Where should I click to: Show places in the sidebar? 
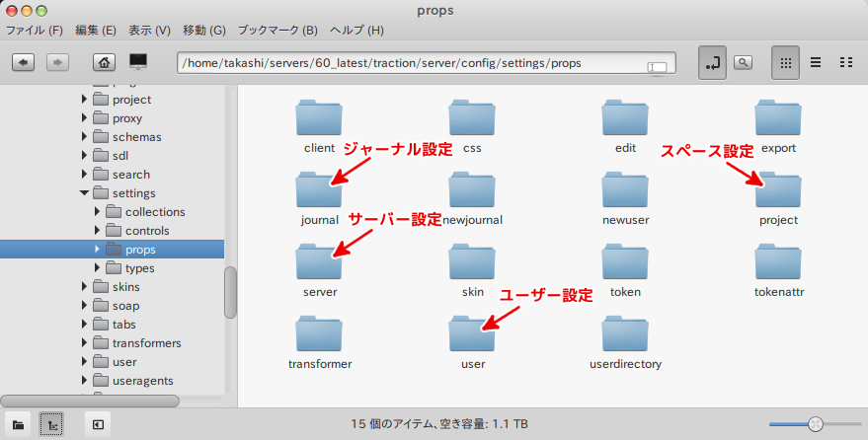18,424
